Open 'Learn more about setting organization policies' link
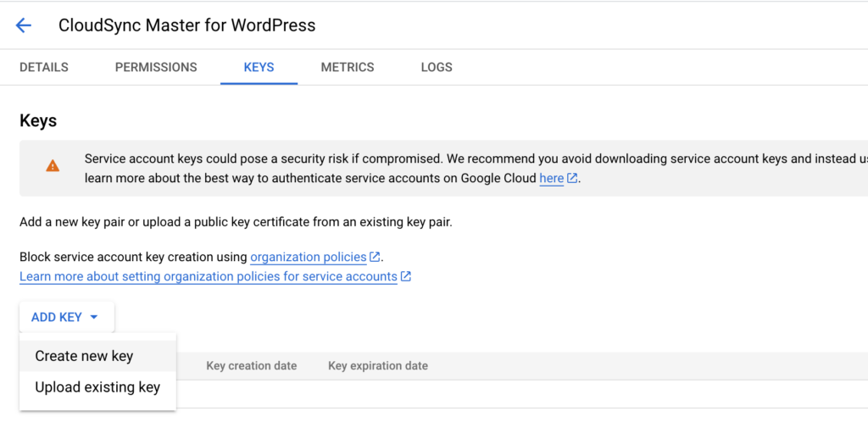This screenshot has height=428, width=868. point(208,276)
